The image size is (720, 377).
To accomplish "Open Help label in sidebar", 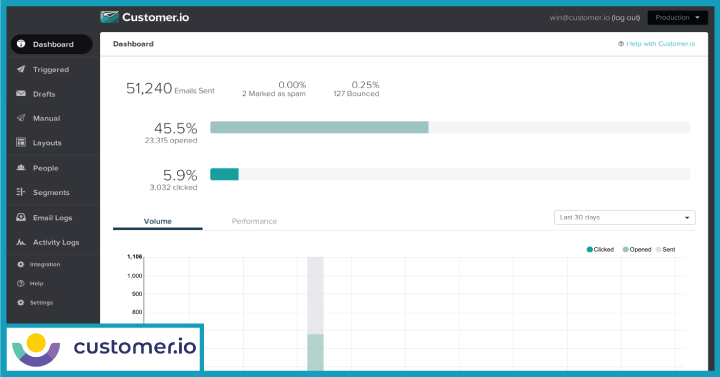I will (36, 284).
